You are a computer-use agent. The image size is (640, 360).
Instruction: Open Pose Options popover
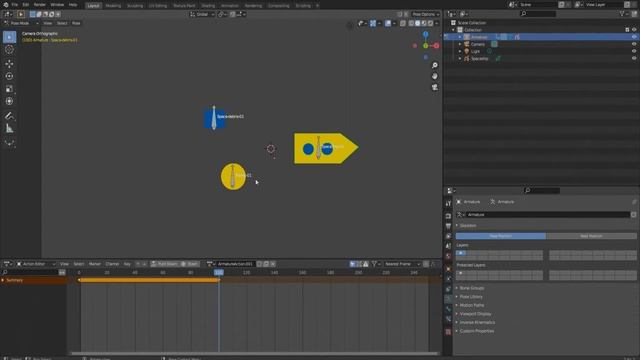(x=425, y=14)
